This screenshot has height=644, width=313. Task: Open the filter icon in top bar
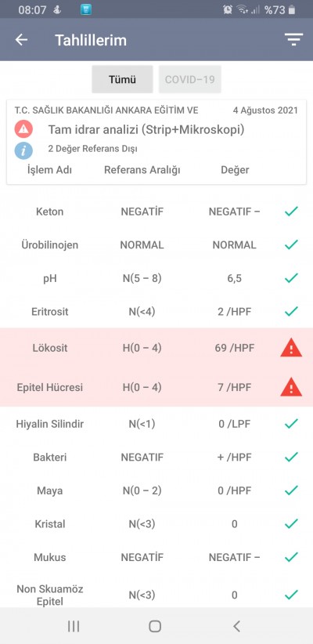pyautogui.click(x=293, y=39)
